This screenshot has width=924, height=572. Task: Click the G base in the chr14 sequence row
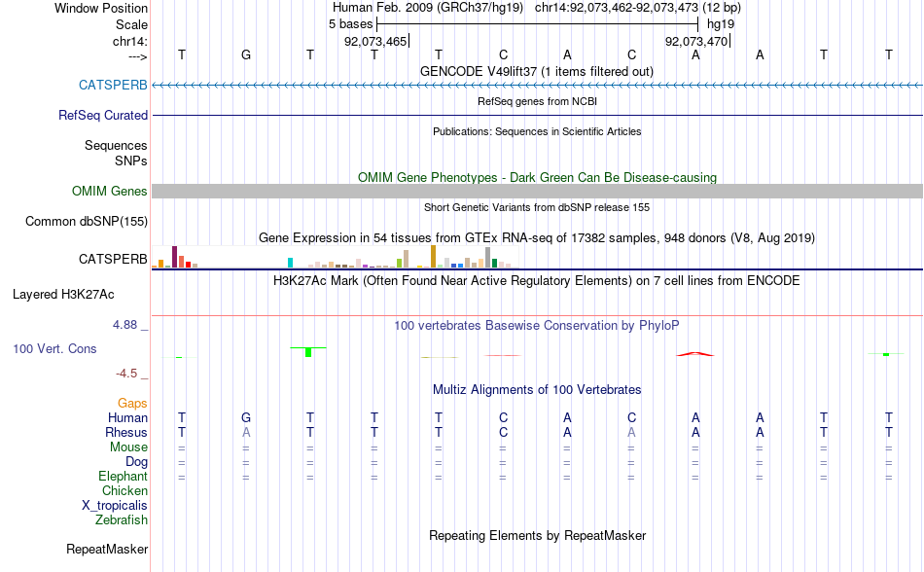246,54
